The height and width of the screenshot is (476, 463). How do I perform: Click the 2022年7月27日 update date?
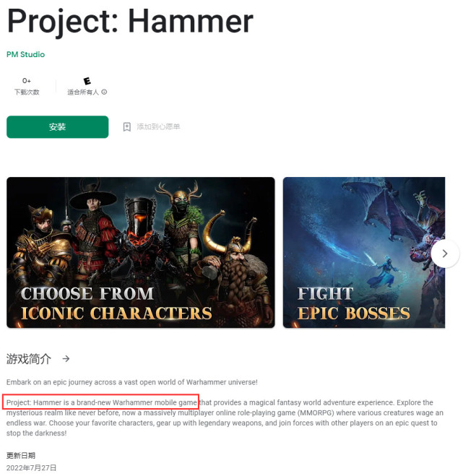(31, 467)
